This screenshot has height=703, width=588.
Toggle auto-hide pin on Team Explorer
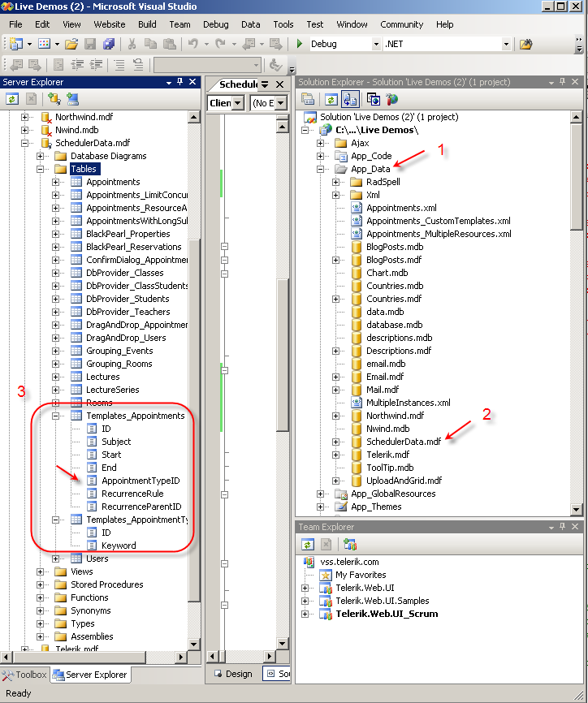click(563, 527)
